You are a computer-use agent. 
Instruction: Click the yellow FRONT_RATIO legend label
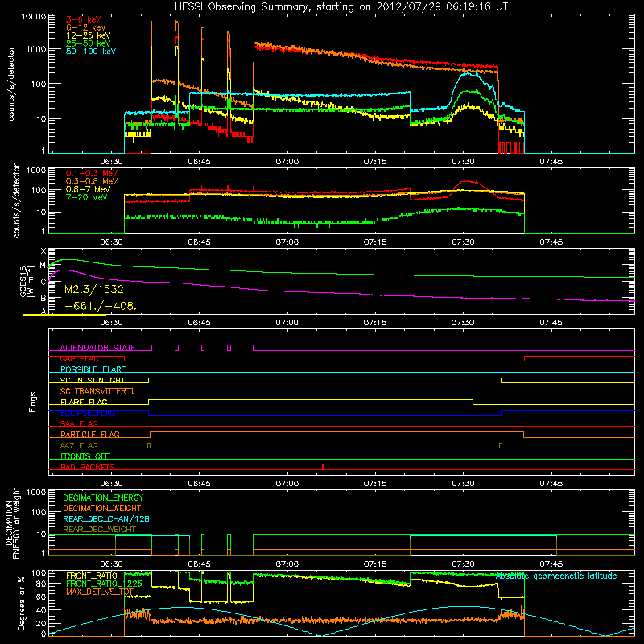click(x=91, y=576)
